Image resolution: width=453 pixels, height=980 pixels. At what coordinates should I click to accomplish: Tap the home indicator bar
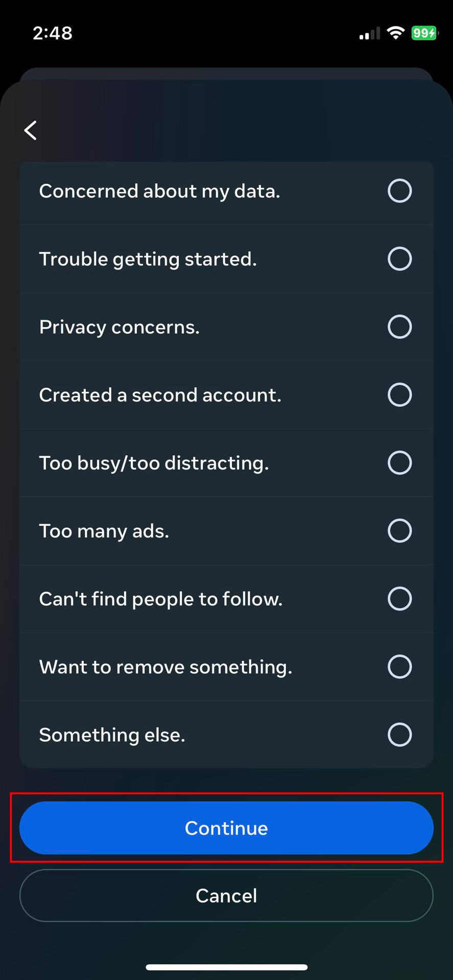(226, 967)
